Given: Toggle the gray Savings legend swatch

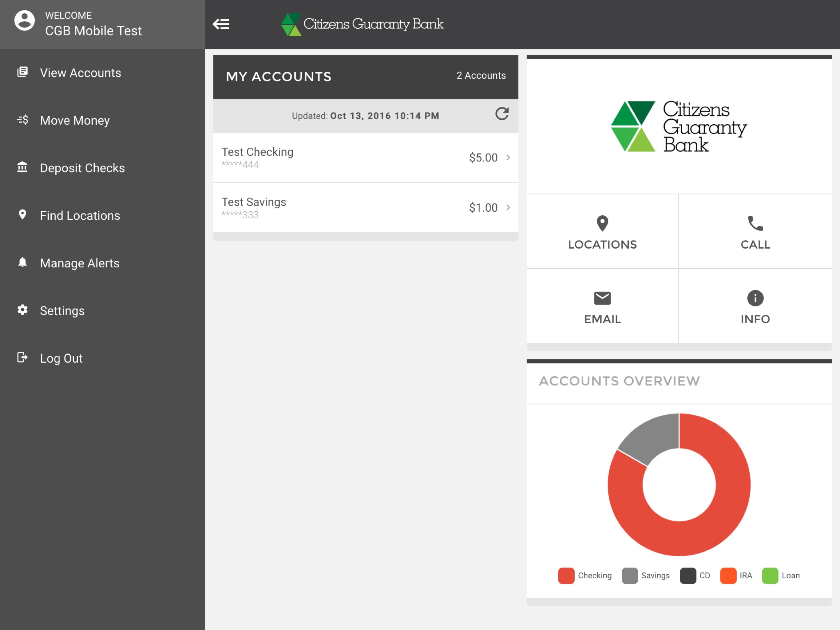Looking at the screenshot, I should (x=630, y=576).
